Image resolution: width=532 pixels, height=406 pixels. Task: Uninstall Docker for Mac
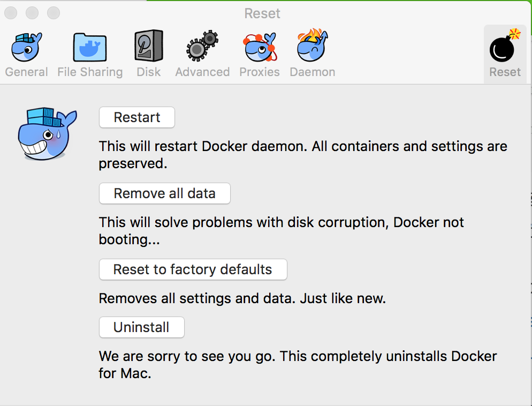[141, 327]
